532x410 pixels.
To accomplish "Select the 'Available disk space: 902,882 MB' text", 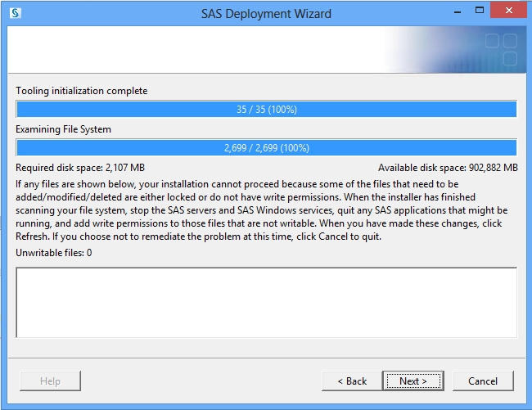I will click(448, 168).
